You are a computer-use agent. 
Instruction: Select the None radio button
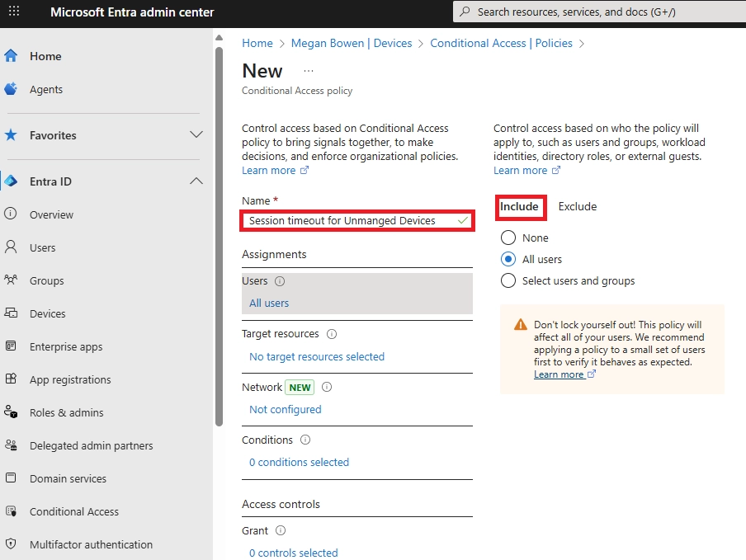click(x=508, y=238)
